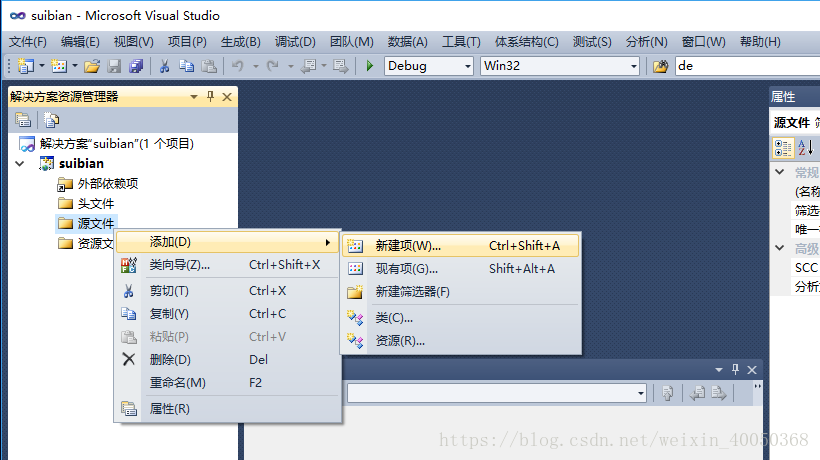Select 删除(D) in the context menu
The image size is (820, 460).
tap(227, 360)
